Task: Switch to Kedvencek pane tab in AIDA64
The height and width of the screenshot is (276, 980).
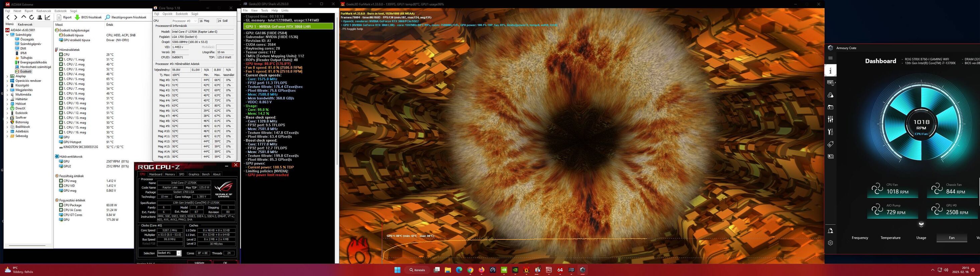Action: [25, 24]
